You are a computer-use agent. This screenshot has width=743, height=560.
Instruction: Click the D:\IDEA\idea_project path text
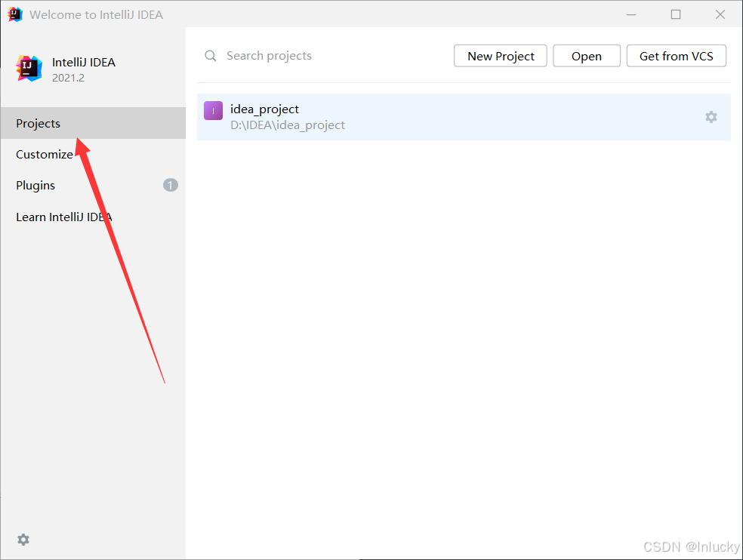[288, 125]
